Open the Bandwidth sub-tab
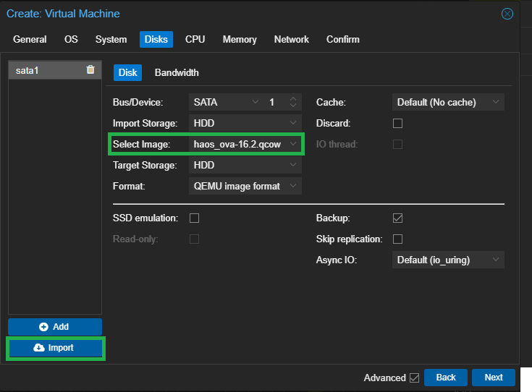Image resolution: width=532 pixels, height=392 pixels. [x=177, y=72]
